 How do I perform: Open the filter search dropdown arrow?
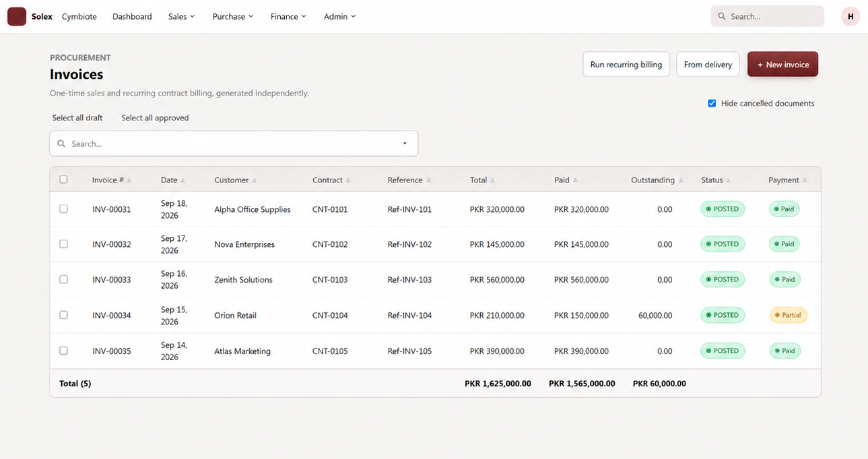click(x=405, y=143)
